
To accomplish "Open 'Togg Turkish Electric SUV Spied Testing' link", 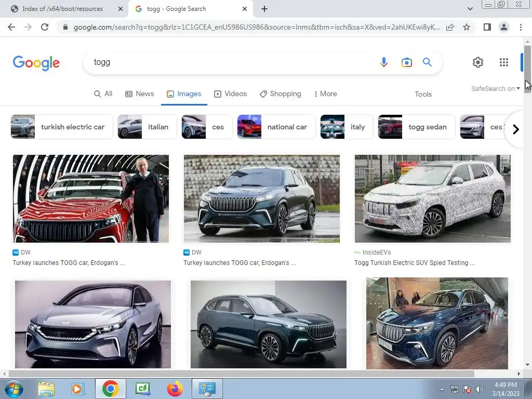I will pyautogui.click(x=415, y=262).
